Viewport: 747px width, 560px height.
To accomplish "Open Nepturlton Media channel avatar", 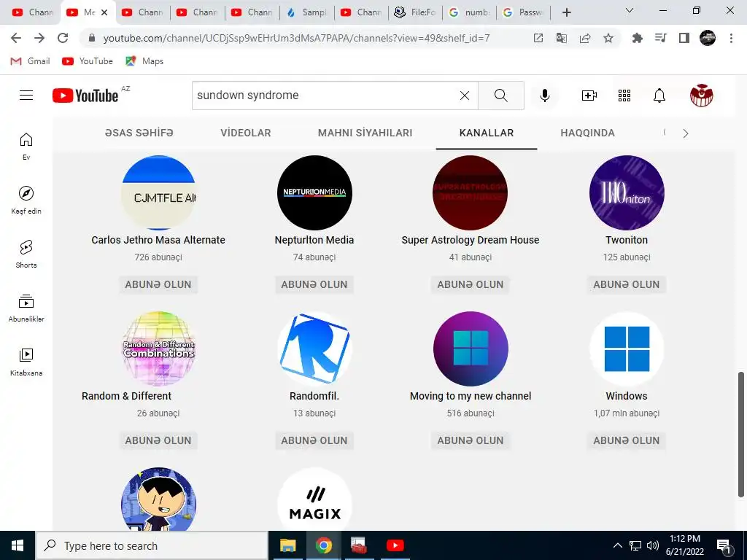I will 314,192.
